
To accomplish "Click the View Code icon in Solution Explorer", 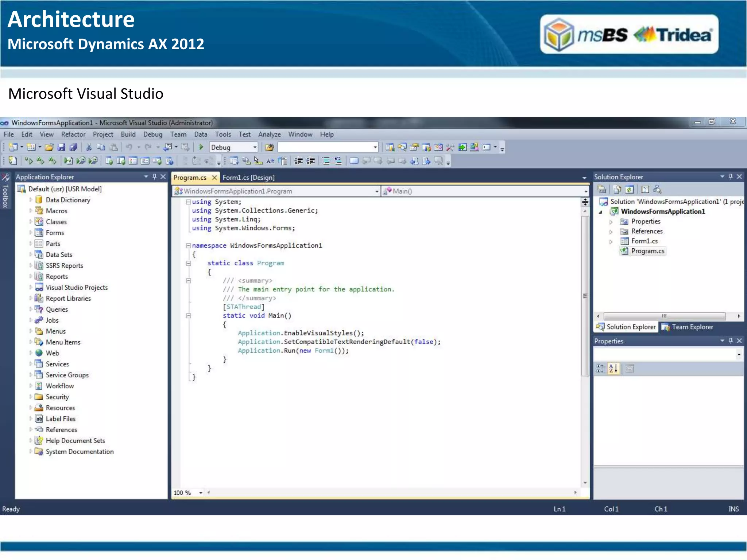I will click(645, 189).
